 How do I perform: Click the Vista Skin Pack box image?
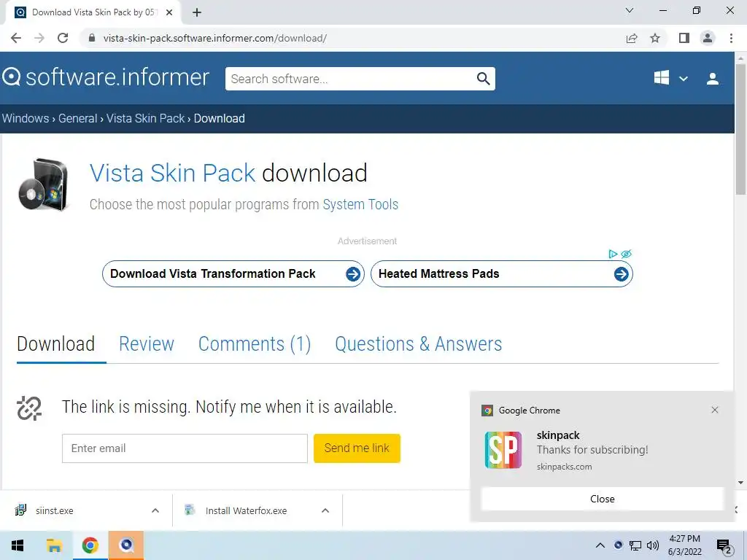tap(43, 184)
